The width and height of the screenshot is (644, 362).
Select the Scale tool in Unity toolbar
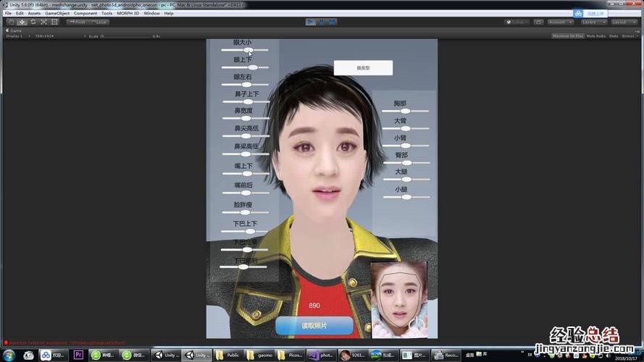tap(43, 22)
